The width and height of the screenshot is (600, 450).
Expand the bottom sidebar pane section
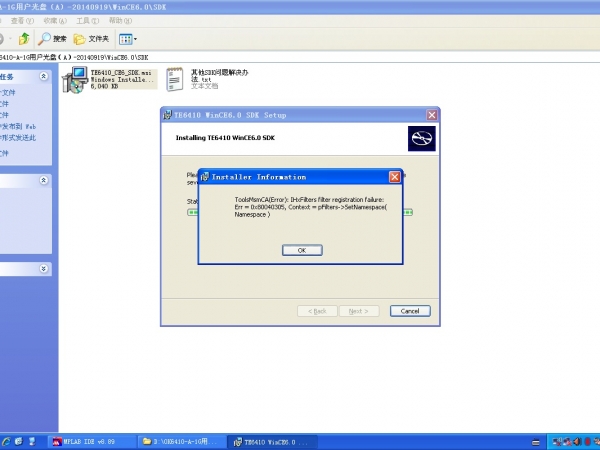44,268
